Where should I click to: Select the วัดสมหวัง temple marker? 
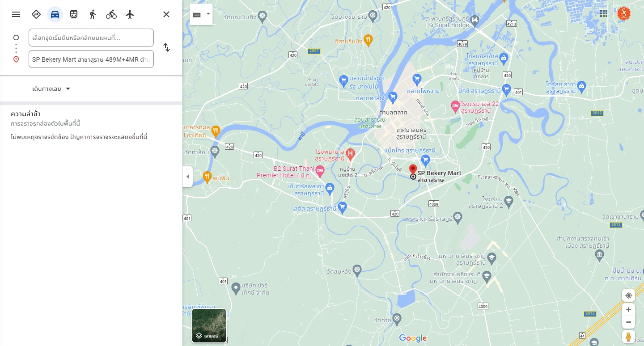pyautogui.click(x=356, y=270)
